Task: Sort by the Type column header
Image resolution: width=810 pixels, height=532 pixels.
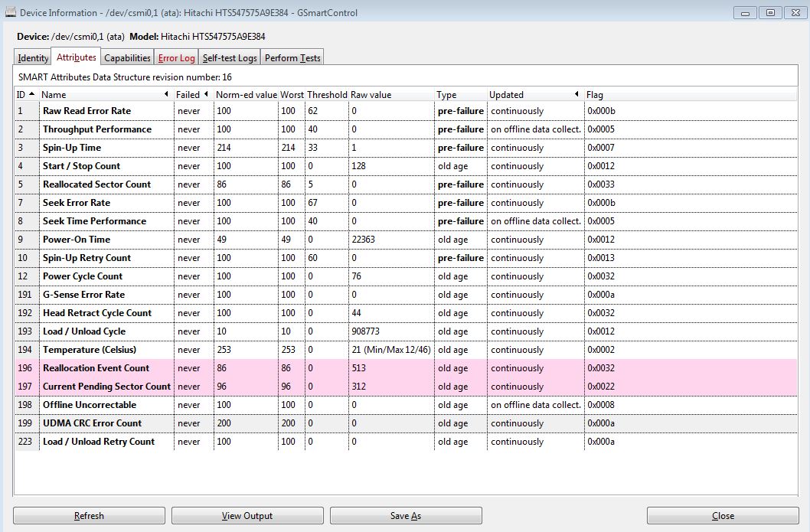Action: point(461,94)
